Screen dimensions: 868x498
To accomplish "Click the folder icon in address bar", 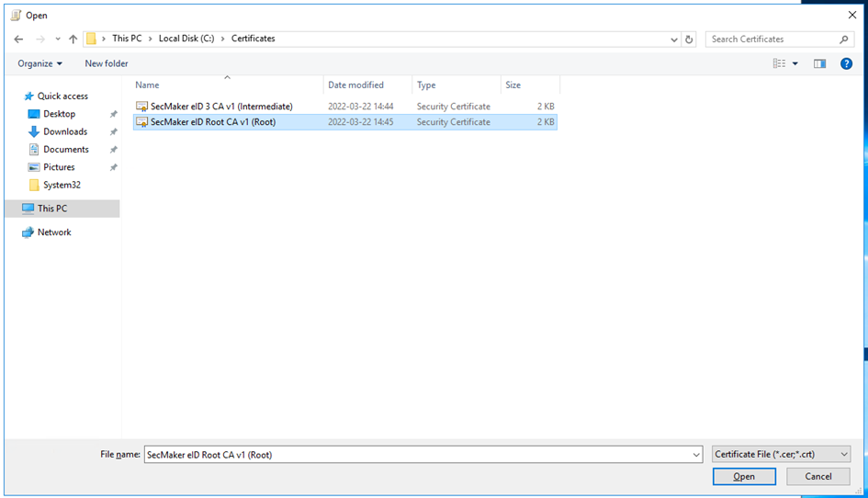I will coord(91,39).
